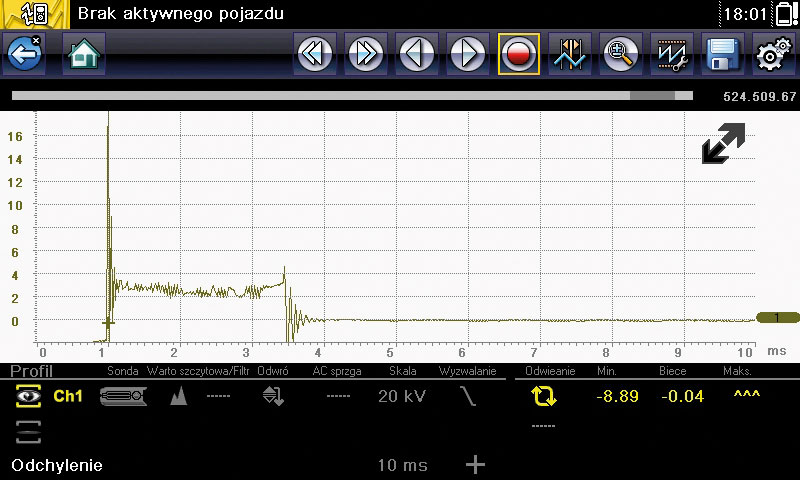
Task: Select the Ch1 probe type icon
Action: point(124,397)
